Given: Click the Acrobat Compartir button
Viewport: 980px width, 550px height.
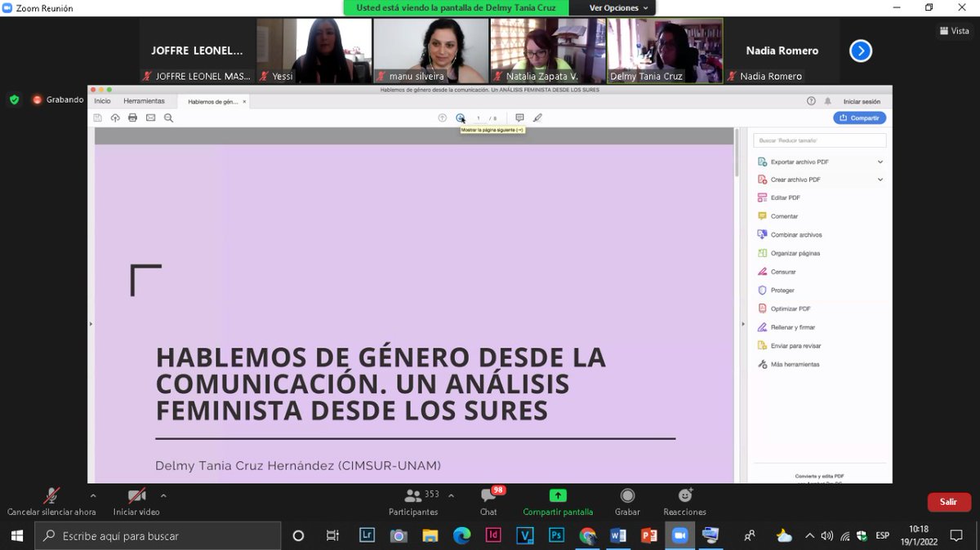Looking at the screenshot, I should click(x=859, y=118).
